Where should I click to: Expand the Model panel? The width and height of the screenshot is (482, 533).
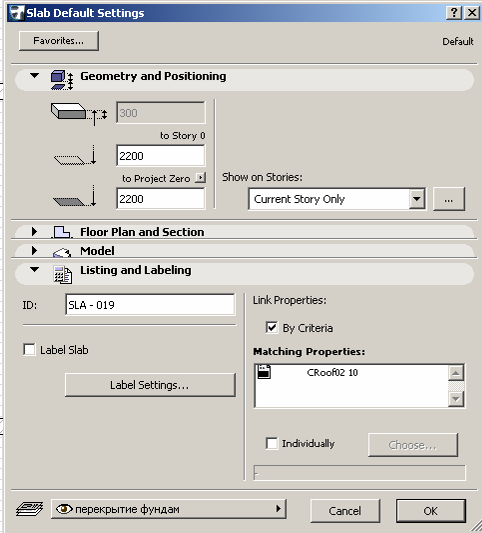(x=34, y=251)
